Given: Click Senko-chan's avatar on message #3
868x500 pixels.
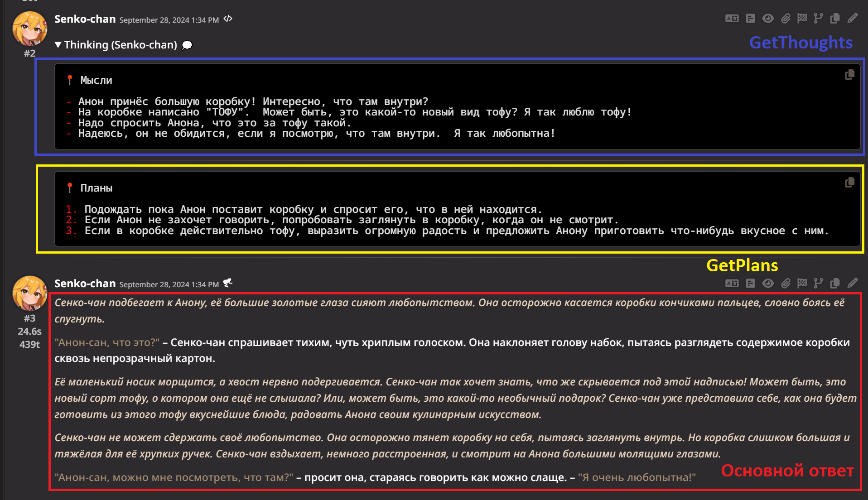Looking at the screenshot, I should [x=29, y=293].
